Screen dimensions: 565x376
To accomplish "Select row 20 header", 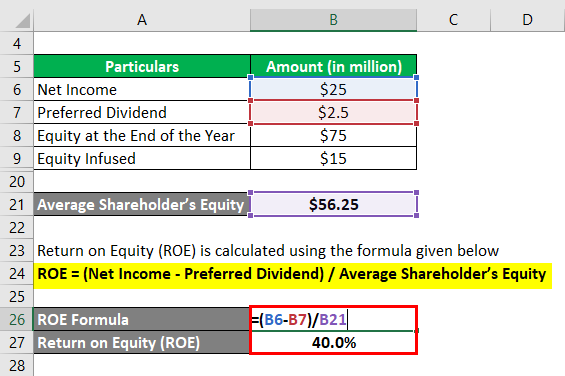I will click(17, 182).
